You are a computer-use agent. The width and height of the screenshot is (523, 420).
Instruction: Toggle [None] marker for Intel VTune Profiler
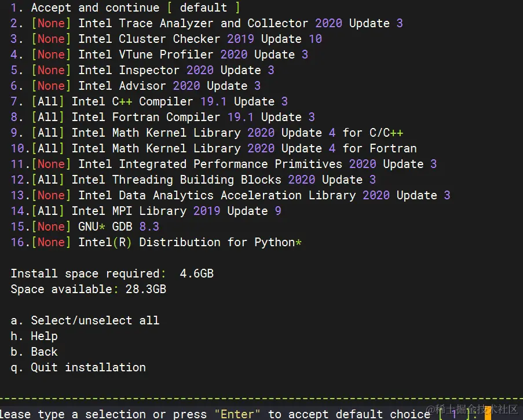51,54
